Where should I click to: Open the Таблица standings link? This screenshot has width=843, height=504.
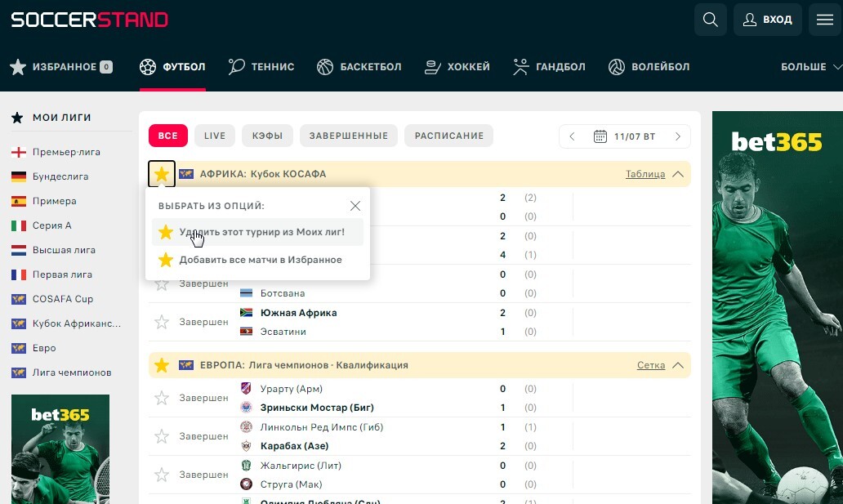click(645, 174)
